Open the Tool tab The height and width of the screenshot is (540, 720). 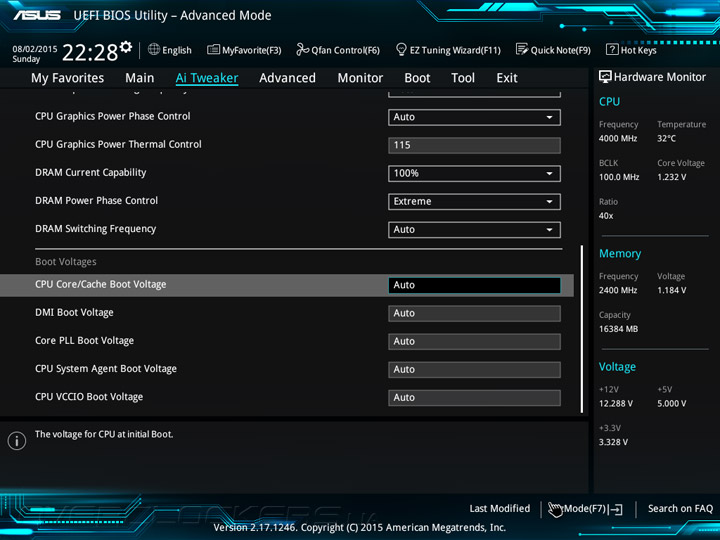coord(463,78)
